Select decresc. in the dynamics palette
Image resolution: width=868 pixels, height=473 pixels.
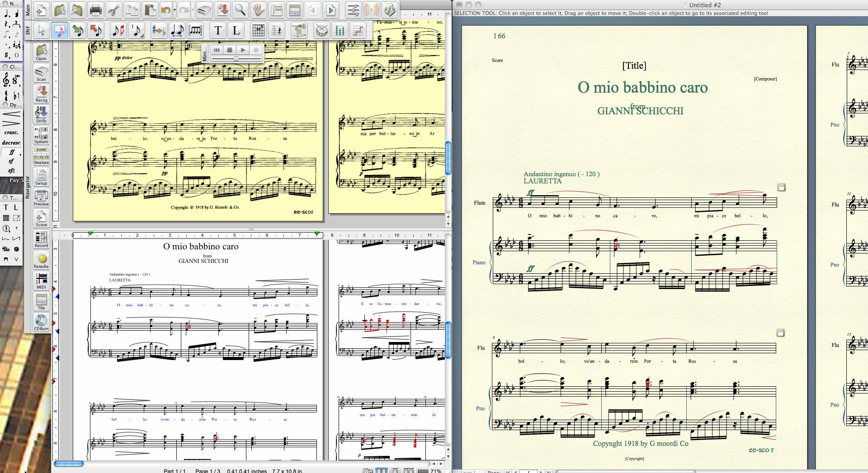click(x=11, y=143)
